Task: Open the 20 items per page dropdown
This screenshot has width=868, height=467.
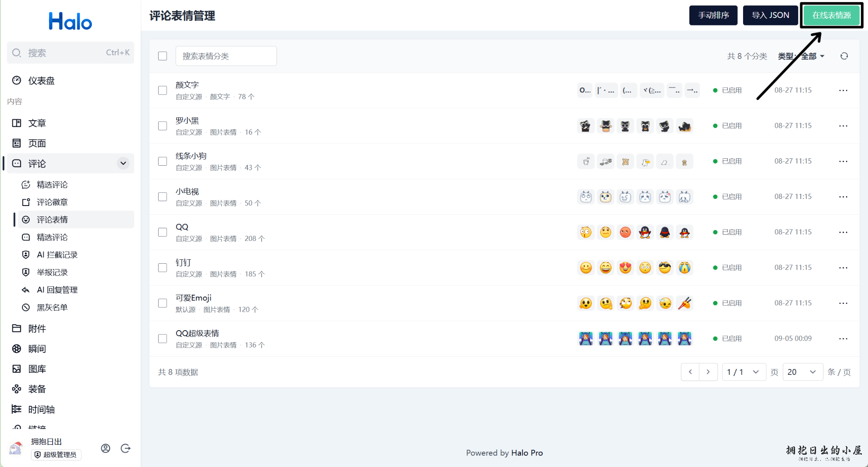Action: [x=802, y=372]
